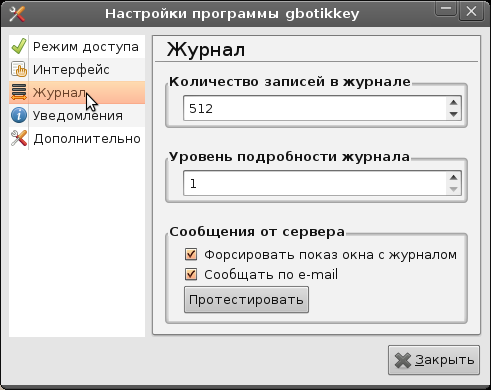
Task: Decrease the journal record count with down arrow
Action: tap(453, 114)
